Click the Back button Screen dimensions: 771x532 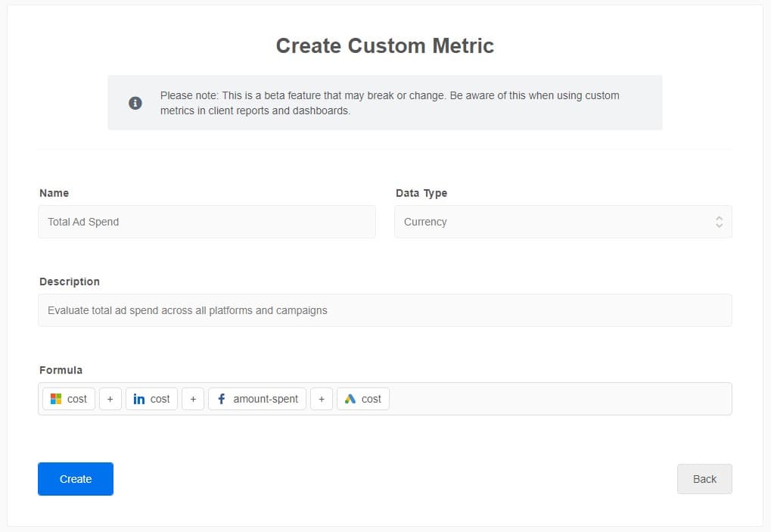704,479
